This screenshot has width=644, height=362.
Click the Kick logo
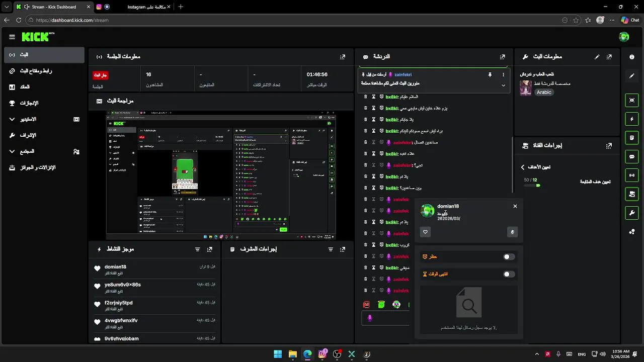tap(37, 37)
